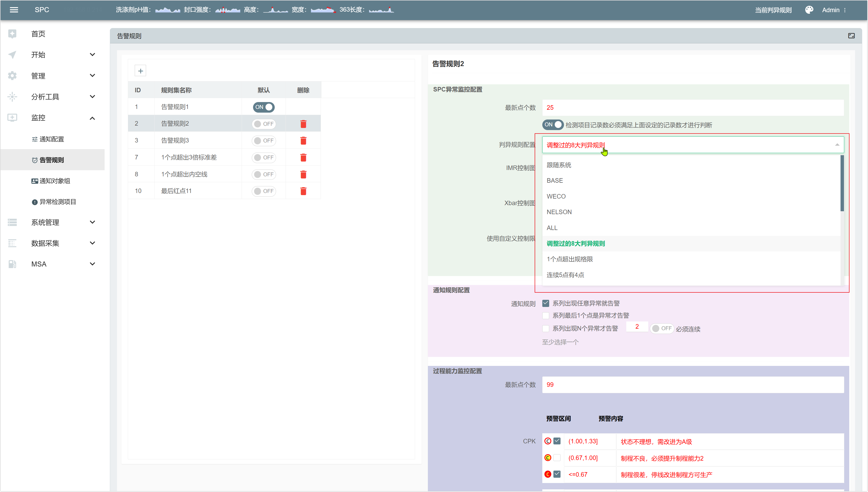The width and height of the screenshot is (868, 492).
Task: Click the 首页 home icon in sidebar
Action: pyautogui.click(x=12, y=34)
